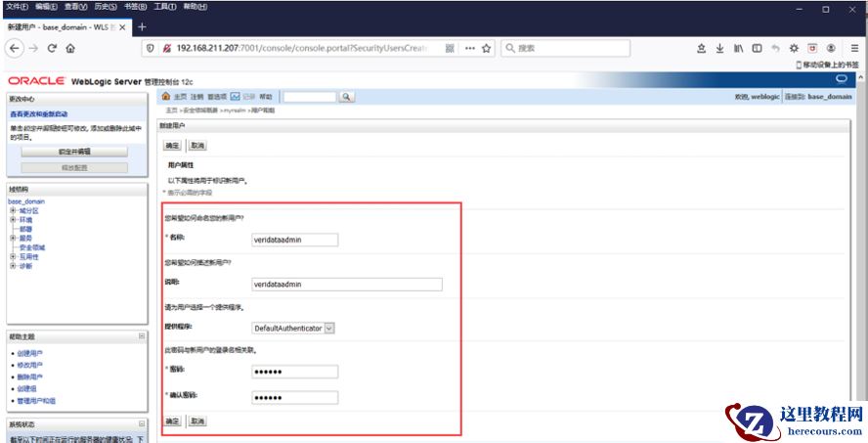Click the 确认密码 password field
This screenshot has height=443, width=868.
294,398
